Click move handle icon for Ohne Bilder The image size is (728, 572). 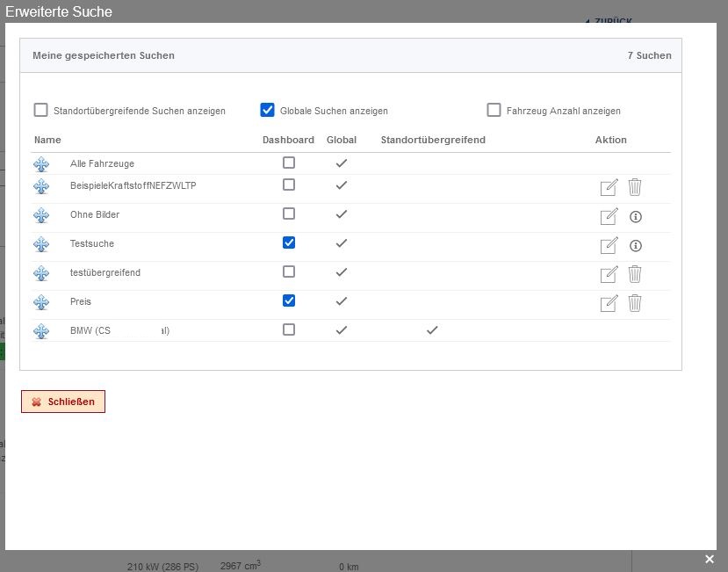pos(41,215)
